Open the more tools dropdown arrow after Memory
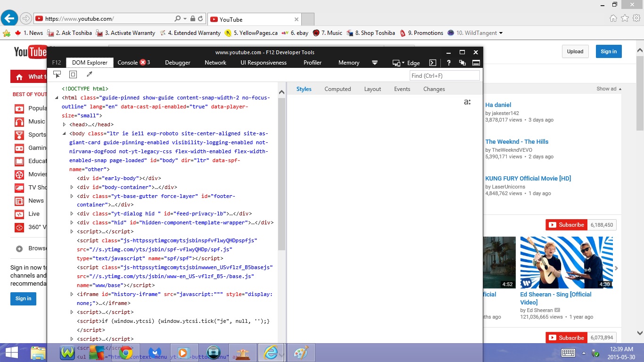 click(x=375, y=63)
